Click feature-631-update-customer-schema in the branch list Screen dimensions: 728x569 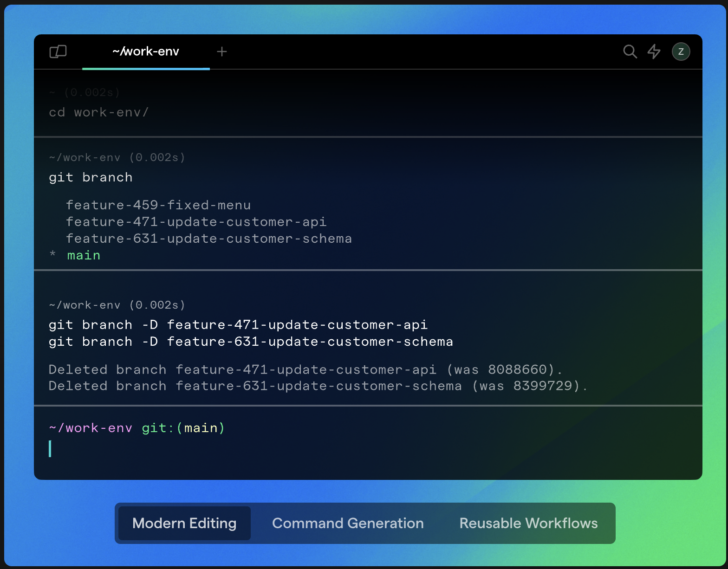click(209, 239)
